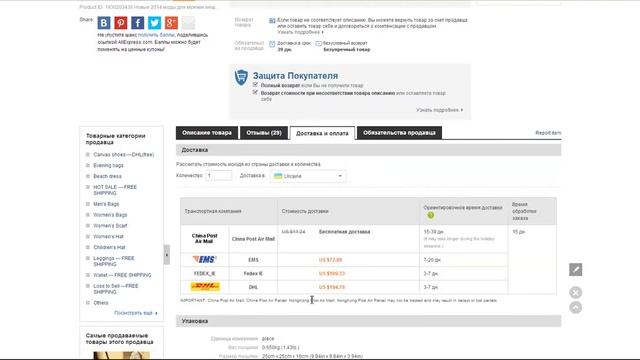640x360 pixels.
Task: Open HOT SALE --- FREE SHIPPING category
Action: tap(115, 190)
